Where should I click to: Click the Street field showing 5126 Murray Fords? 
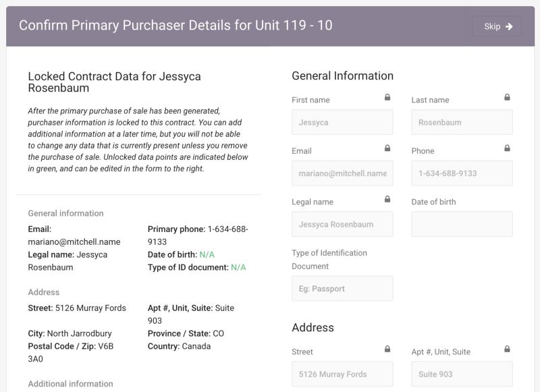click(x=342, y=374)
